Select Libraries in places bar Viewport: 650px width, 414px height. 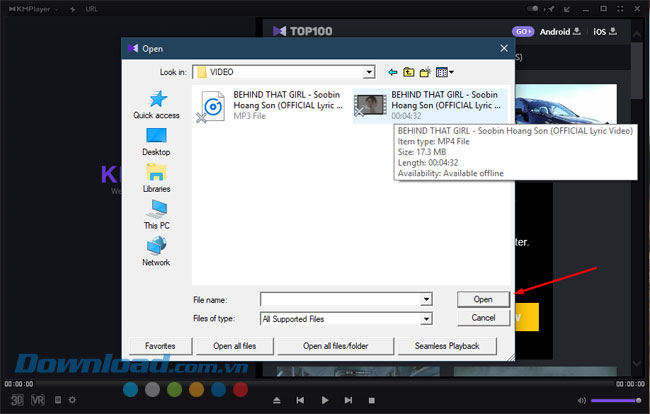click(156, 178)
